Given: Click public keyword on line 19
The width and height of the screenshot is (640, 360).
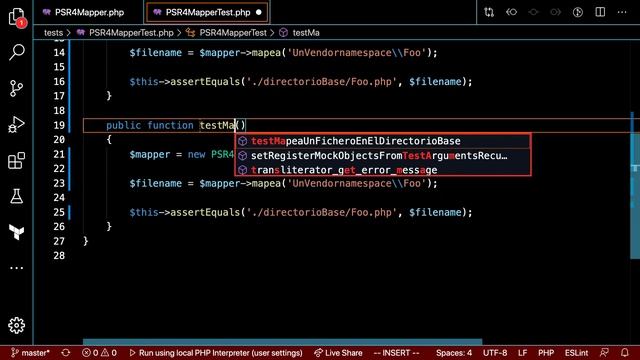Looking at the screenshot, I should click(124, 125).
